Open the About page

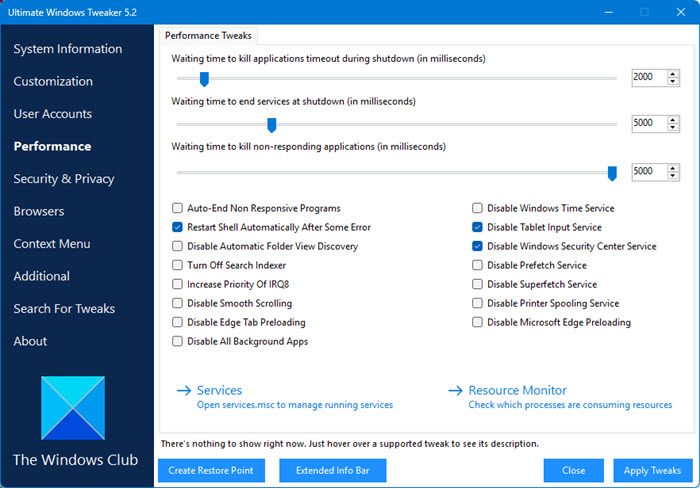(x=30, y=341)
